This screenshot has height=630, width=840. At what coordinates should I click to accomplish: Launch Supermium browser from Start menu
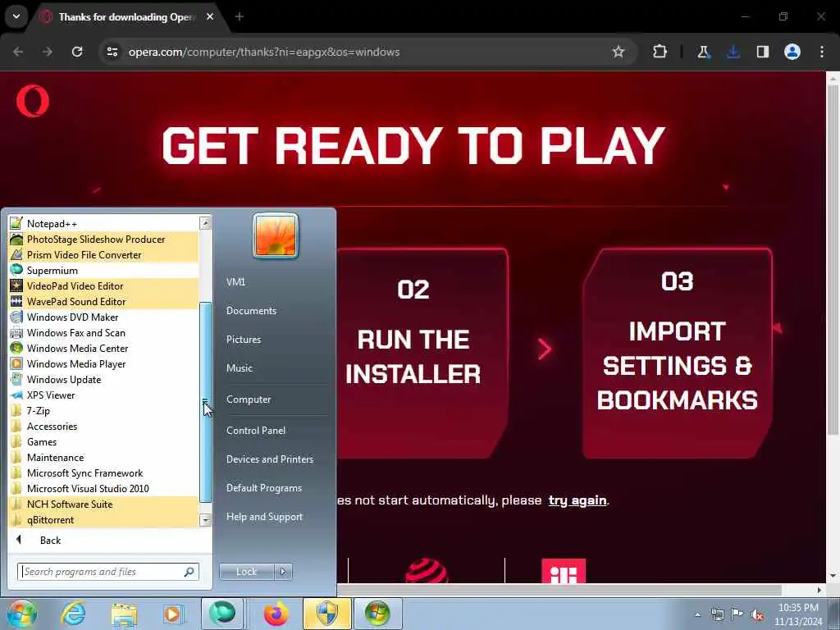pyautogui.click(x=103, y=270)
